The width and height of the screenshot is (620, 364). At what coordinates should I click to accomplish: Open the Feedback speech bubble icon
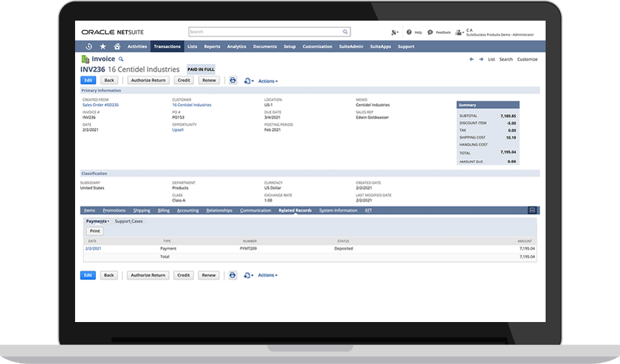pyautogui.click(x=430, y=32)
